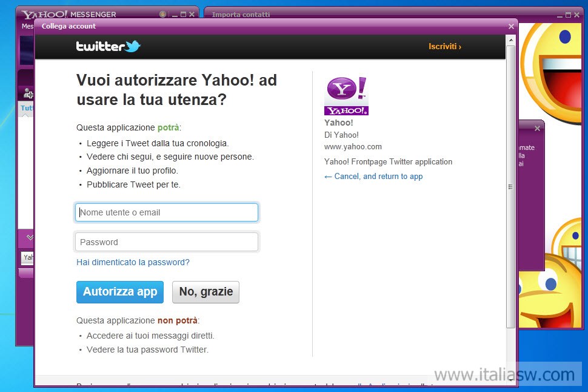This screenshot has width=588, height=392.
Task: Minimize the Importa contatti window
Action: pyautogui.click(x=560, y=15)
